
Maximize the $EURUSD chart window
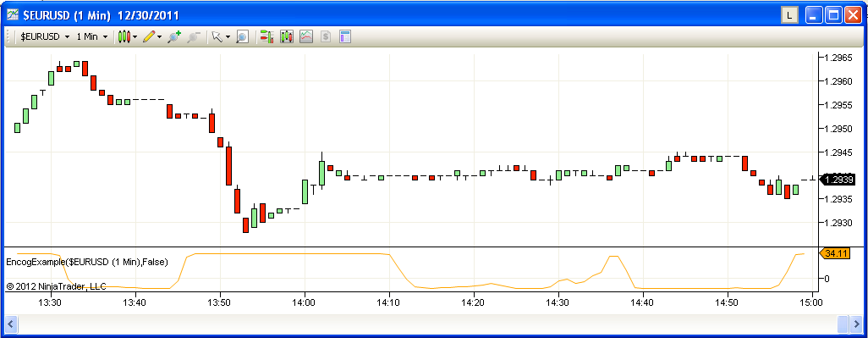[833, 15]
